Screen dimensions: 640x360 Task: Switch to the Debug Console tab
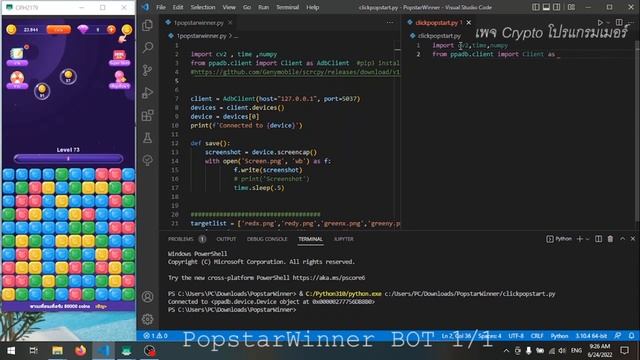tap(267, 239)
